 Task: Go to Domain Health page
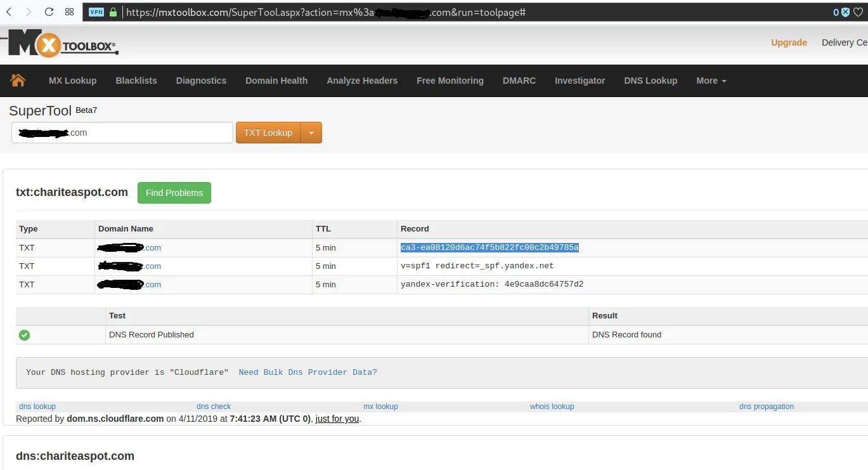tap(276, 81)
